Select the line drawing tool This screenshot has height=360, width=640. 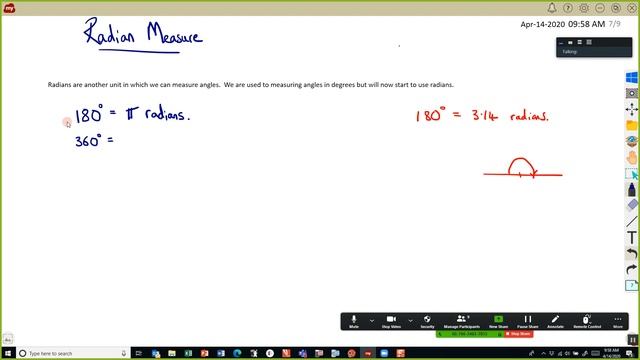632,221
